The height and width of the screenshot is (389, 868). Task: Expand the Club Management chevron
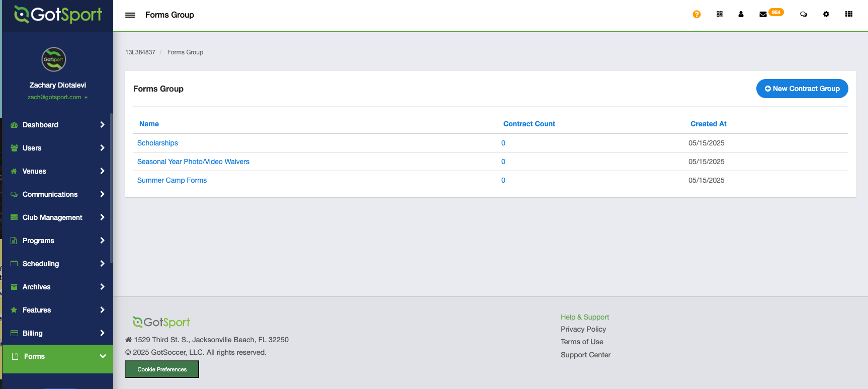coord(102,217)
